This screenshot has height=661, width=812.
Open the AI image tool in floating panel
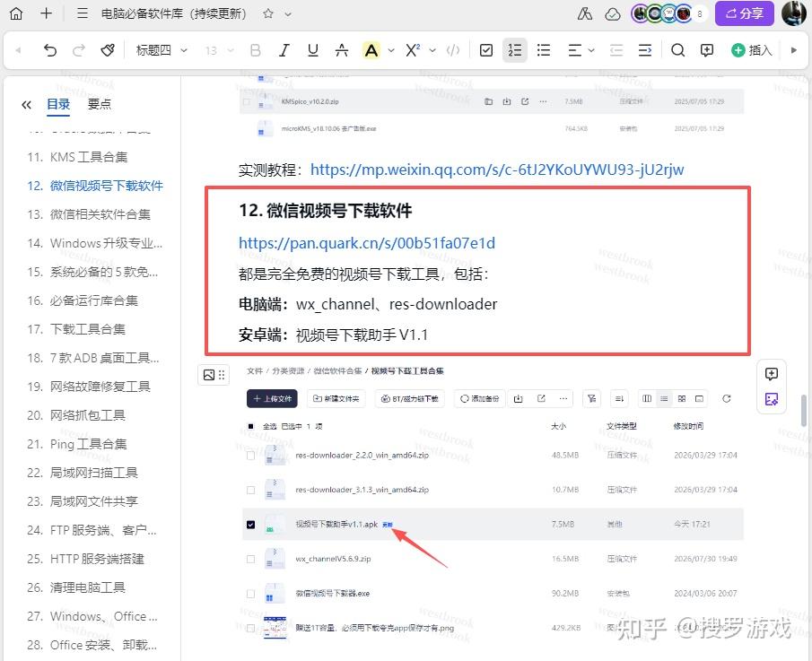point(771,399)
